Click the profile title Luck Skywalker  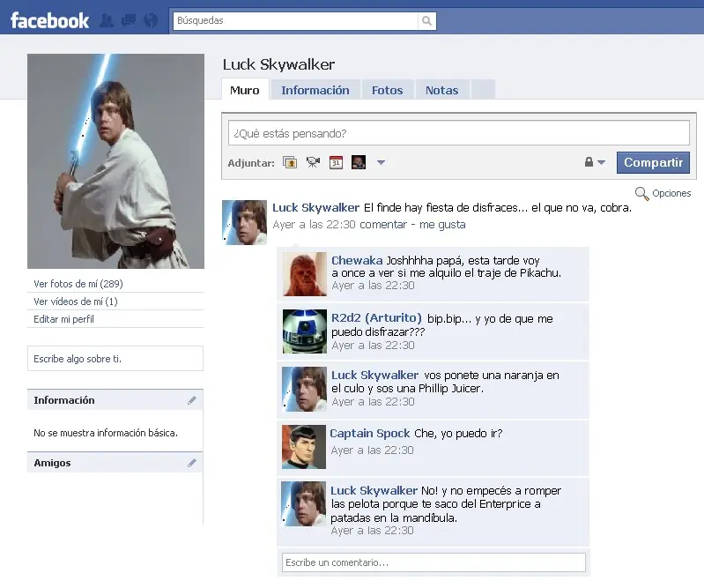(278, 64)
